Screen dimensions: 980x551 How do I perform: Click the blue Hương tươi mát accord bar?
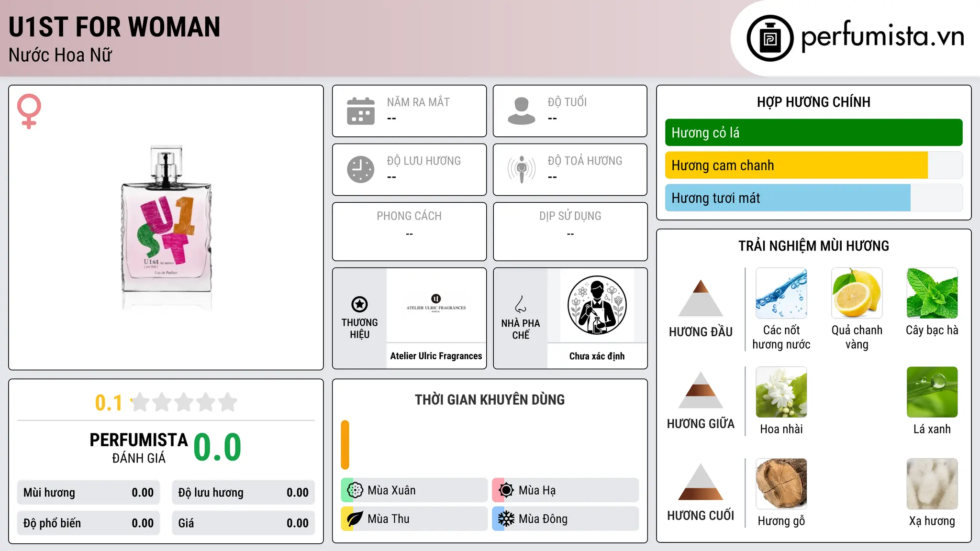click(x=788, y=198)
